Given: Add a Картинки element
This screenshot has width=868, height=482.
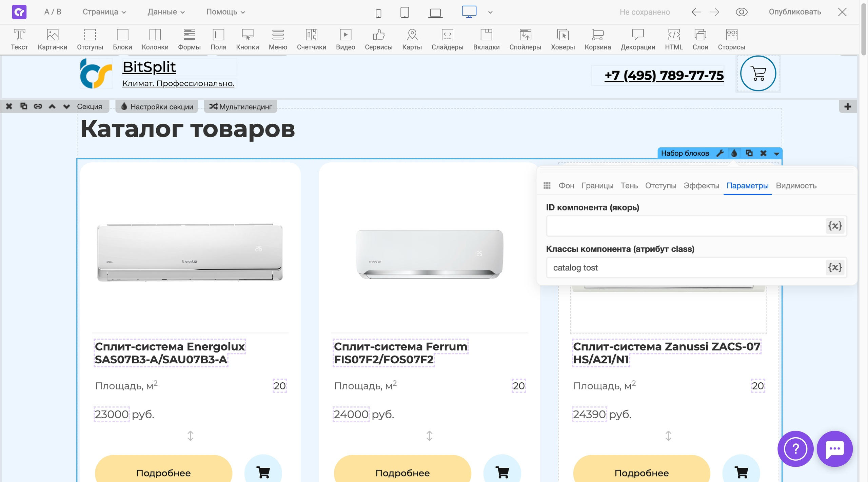Looking at the screenshot, I should 53,39.
